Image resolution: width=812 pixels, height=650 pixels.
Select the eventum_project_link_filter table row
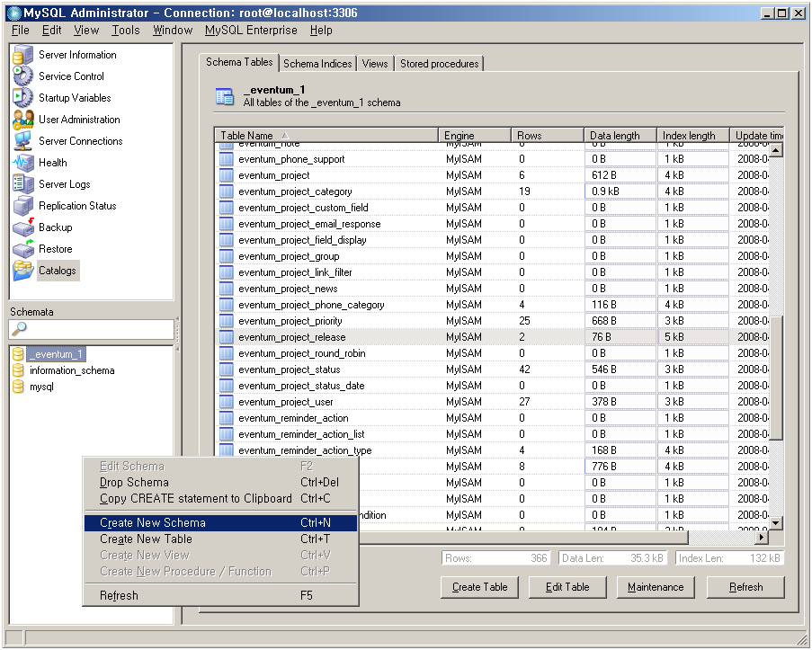click(x=492, y=272)
